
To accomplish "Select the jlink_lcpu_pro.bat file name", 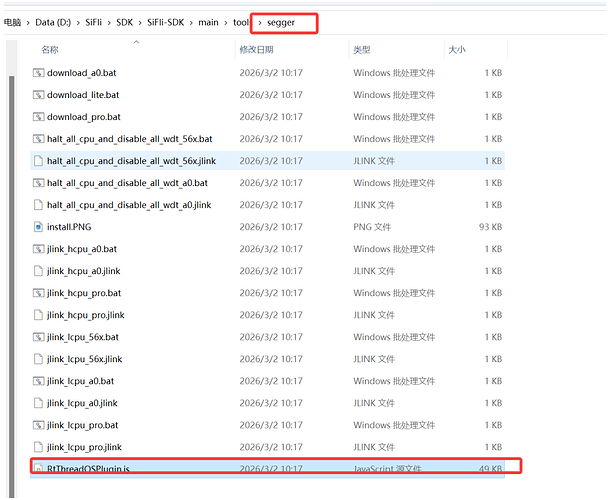I will [83, 425].
